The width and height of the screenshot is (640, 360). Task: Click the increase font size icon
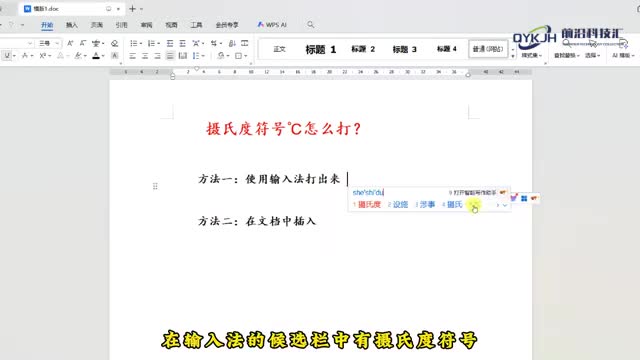click(70, 43)
